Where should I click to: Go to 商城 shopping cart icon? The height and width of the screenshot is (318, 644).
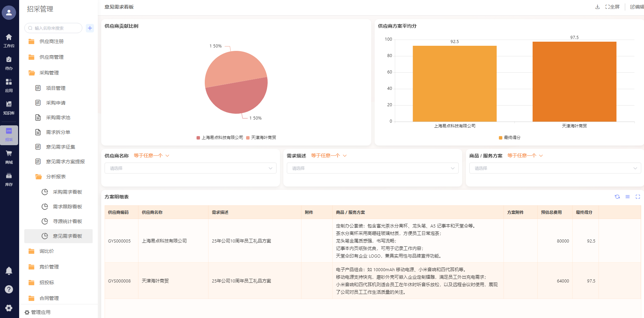coord(9,156)
